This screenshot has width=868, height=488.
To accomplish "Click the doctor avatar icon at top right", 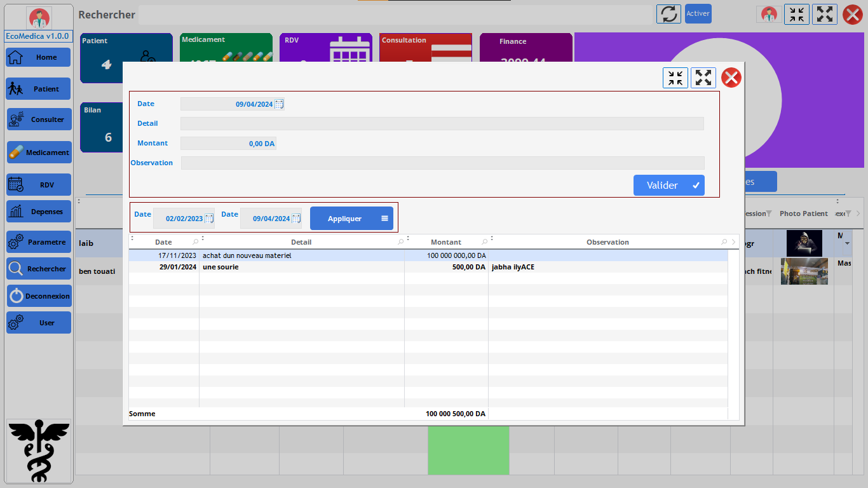I will tap(768, 14).
